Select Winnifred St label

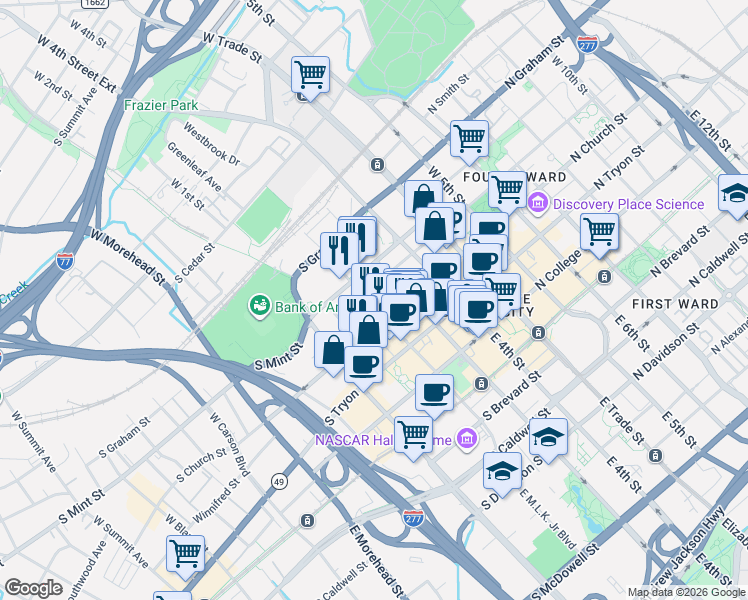coord(216,500)
